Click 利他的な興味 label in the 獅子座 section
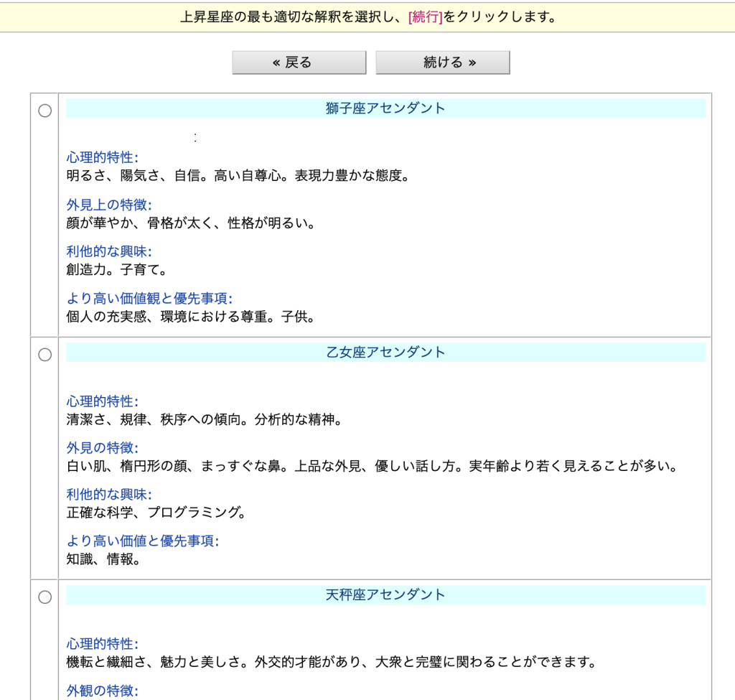The width and height of the screenshot is (735, 700). click(x=109, y=252)
